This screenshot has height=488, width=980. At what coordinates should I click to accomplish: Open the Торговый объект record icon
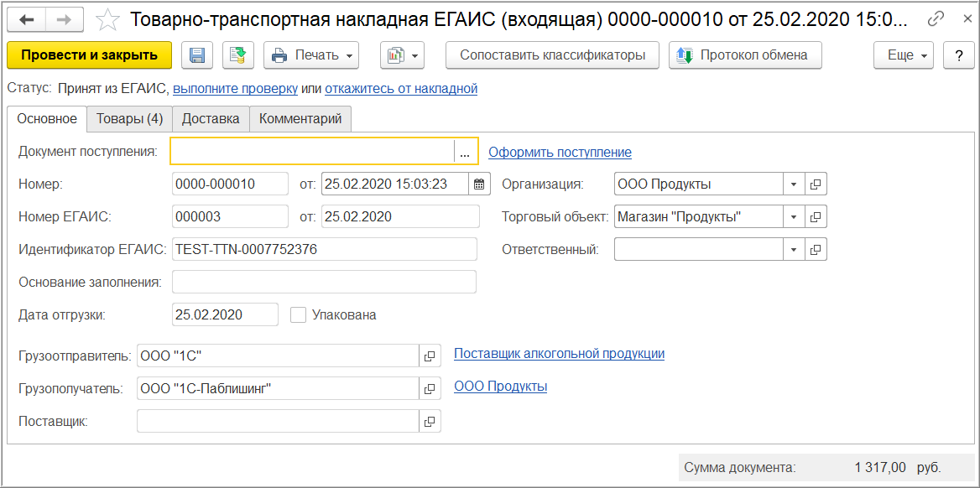pyautogui.click(x=816, y=217)
